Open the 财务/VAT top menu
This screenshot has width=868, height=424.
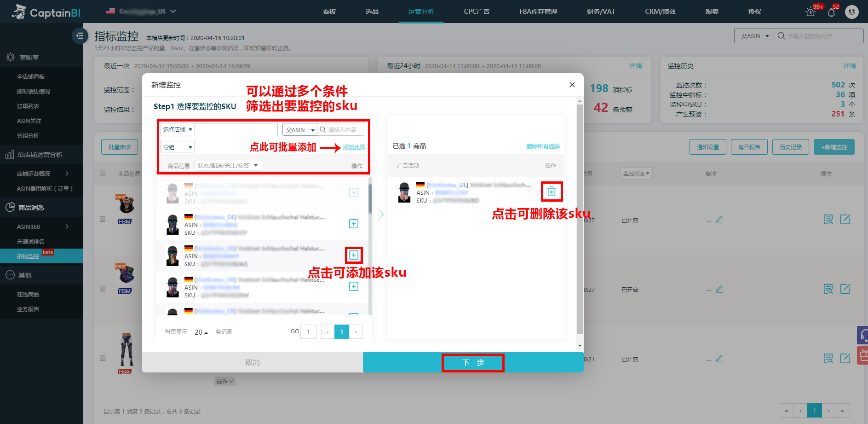point(601,12)
